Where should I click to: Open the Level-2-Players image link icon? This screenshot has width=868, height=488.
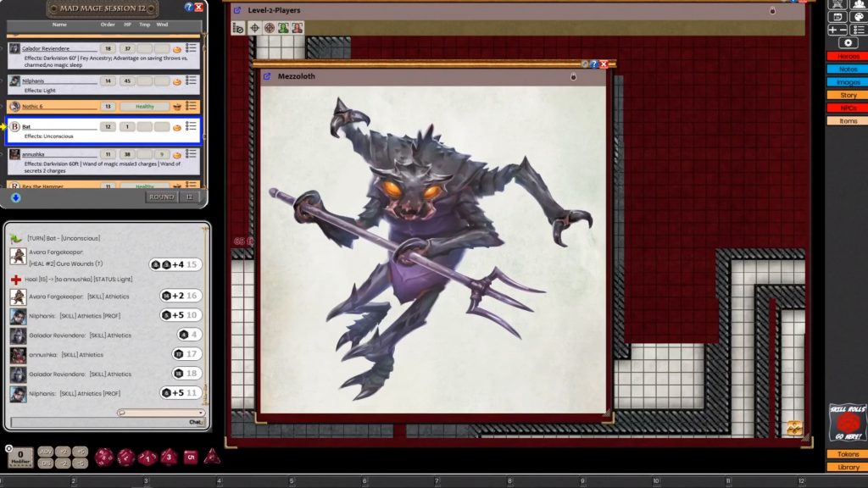click(x=237, y=10)
